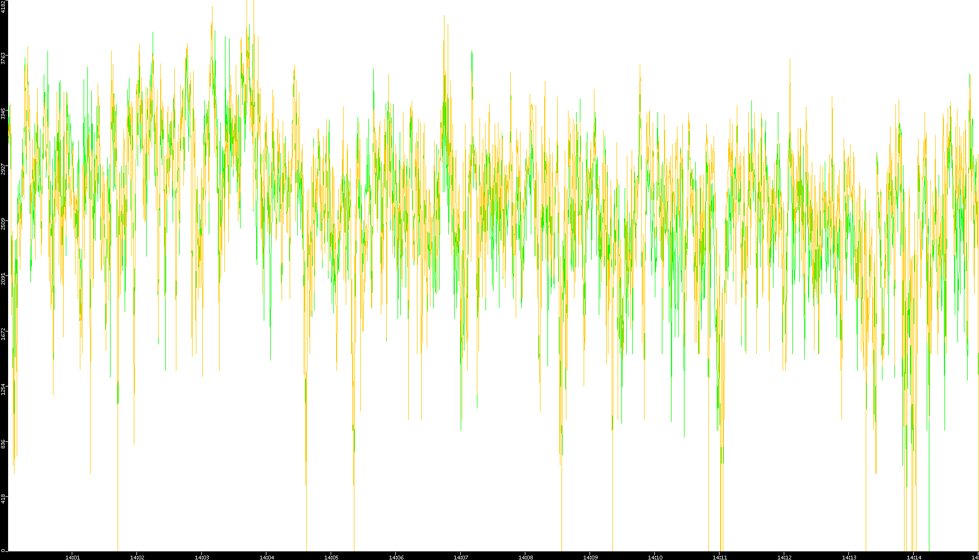The height and width of the screenshot is (560, 979).
Task: Click the 14:01 time axis label
Action: [x=72, y=557]
